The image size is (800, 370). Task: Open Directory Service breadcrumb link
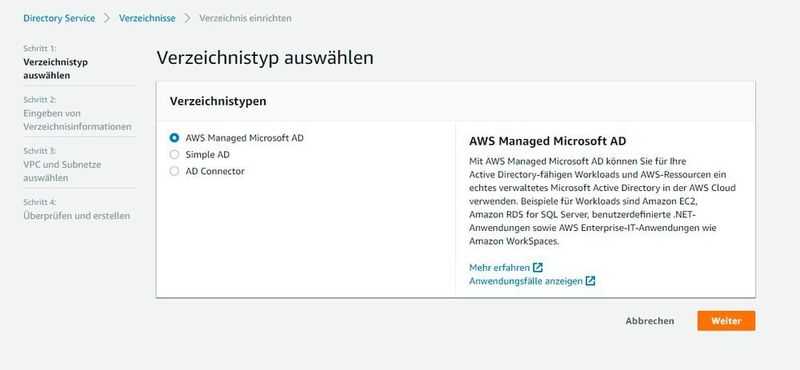point(59,18)
